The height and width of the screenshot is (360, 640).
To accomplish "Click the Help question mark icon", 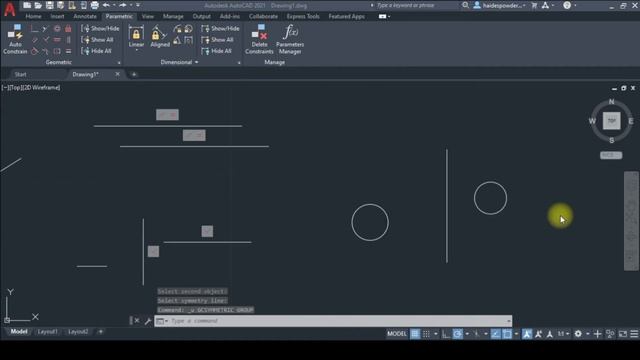I will (x=567, y=5).
